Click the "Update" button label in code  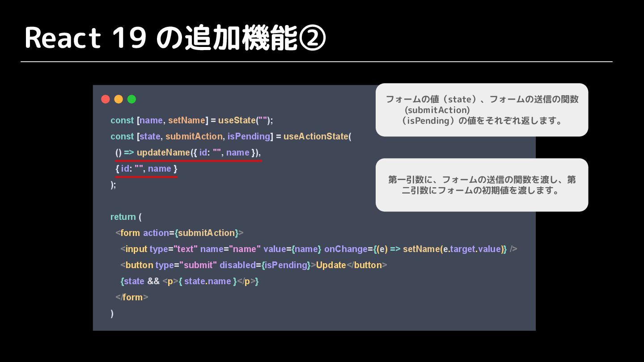click(331, 265)
